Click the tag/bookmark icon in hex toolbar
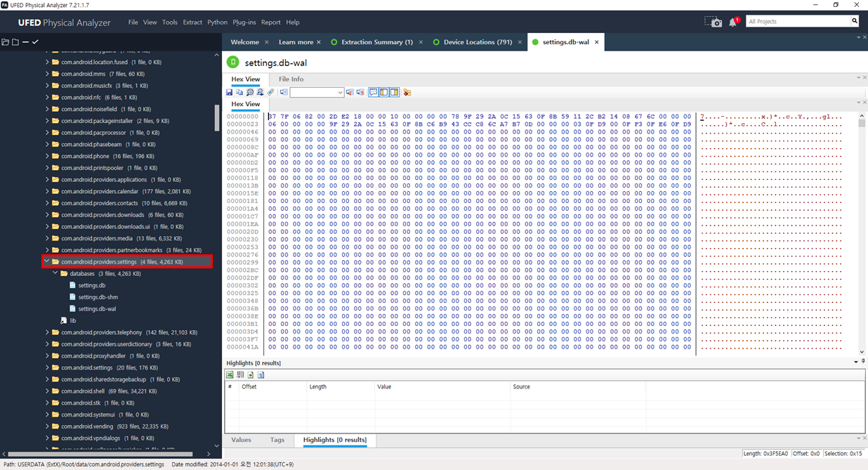This screenshot has height=470, width=868. (x=270, y=93)
